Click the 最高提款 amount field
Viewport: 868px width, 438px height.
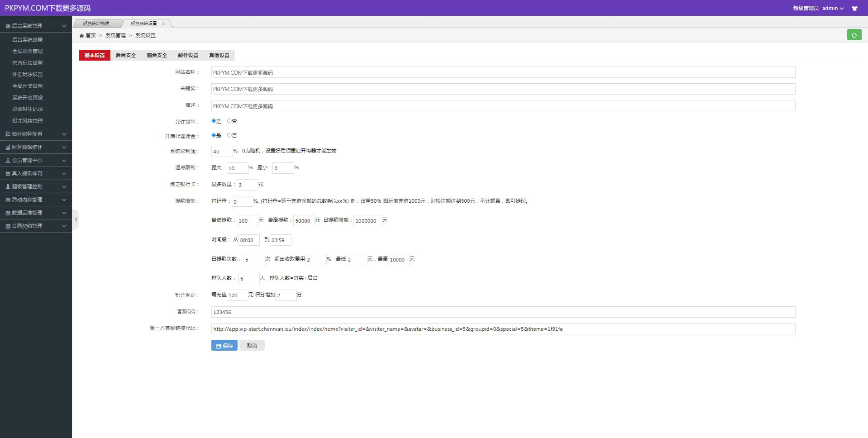coord(304,220)
